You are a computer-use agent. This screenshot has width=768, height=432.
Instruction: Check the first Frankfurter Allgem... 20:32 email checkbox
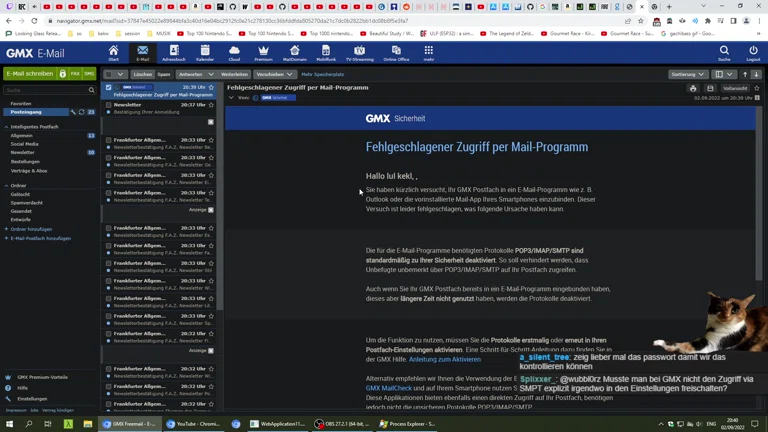109,334
